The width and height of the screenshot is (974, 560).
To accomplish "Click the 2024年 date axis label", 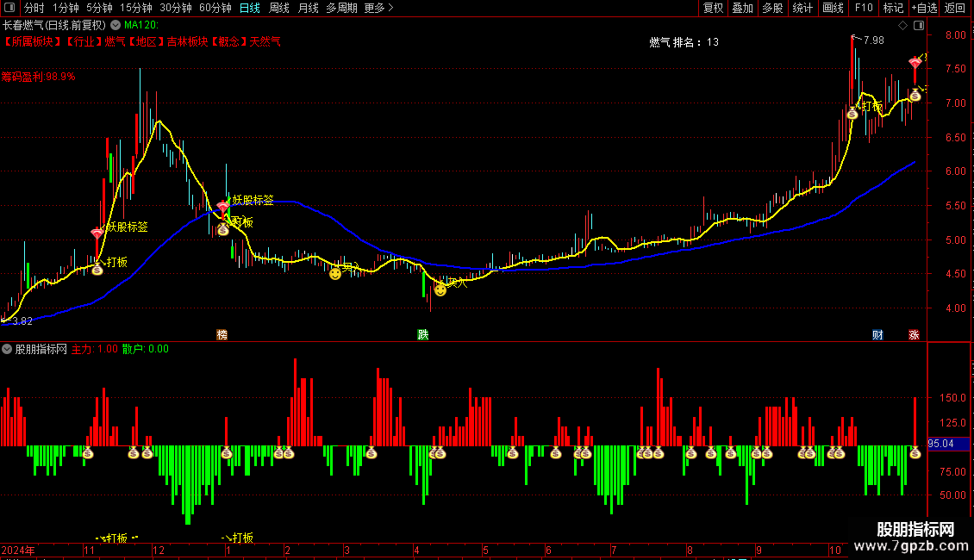I will 18,550.
